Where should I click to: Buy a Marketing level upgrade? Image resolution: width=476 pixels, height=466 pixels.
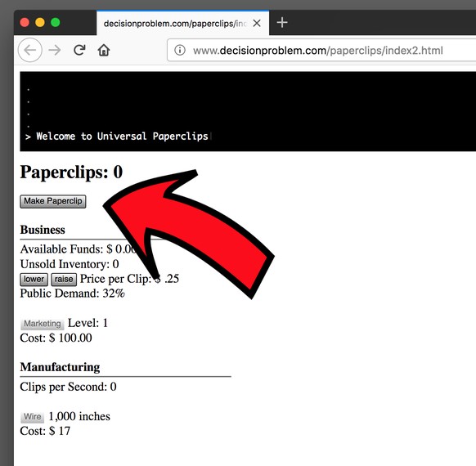pyautogui.click(x=43, y=324)
